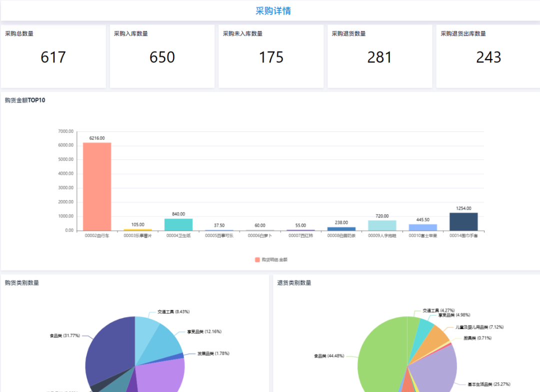Click the 退货类别数量 chart title
Screen dimensions: 540x392
(x=294, y=282)
